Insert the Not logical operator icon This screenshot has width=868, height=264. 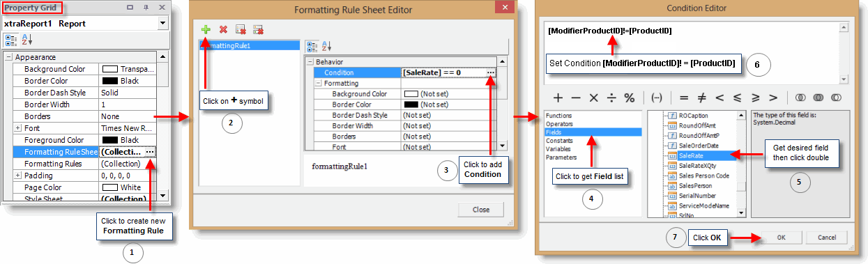(836, 97)
